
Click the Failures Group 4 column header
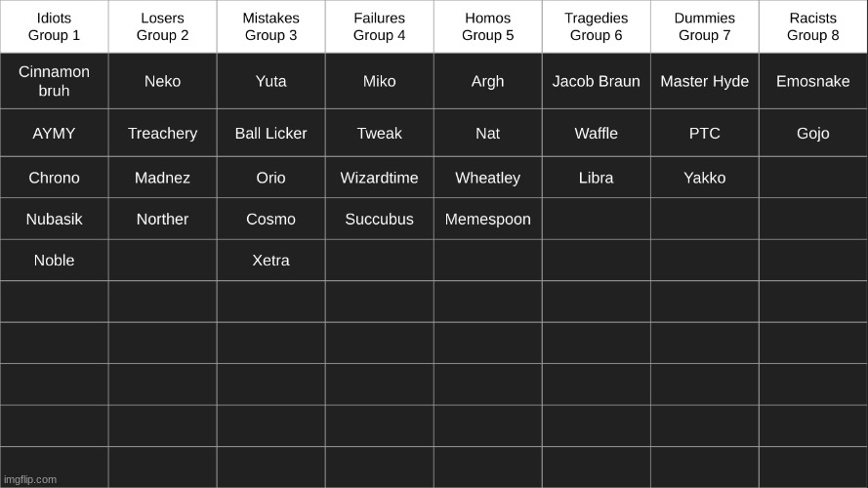coord(379,26)
